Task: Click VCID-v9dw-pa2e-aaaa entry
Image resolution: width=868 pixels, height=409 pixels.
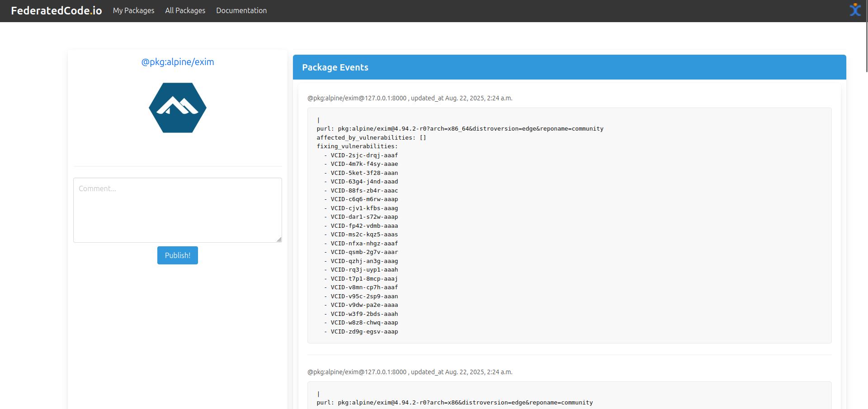Action: [x=364, y=305]
